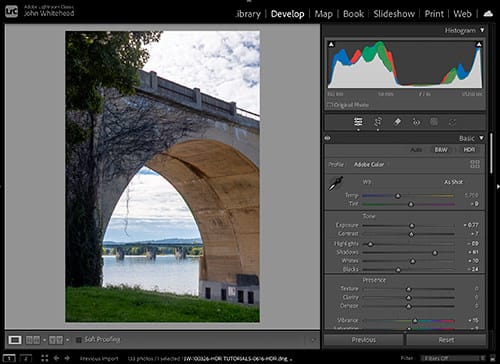Click the Auto tone button
Image resolution: width=500 pixels, height=364 pixels.
click(x=416, y=150)
